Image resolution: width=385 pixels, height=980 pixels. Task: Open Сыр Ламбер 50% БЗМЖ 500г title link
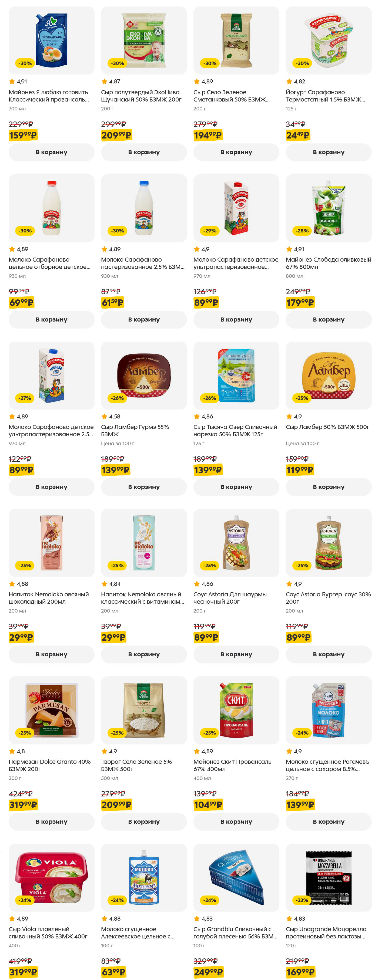click(x=327, y=427)
